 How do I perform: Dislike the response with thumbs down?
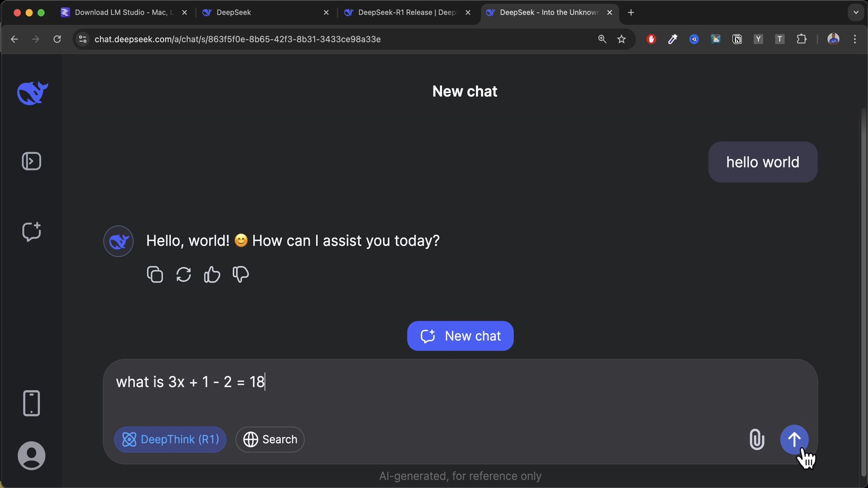click(241, 274)
